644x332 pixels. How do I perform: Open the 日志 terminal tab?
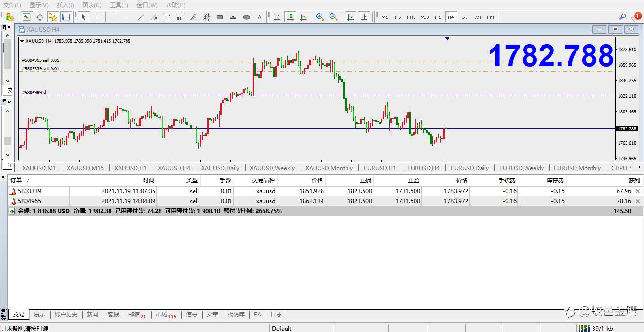click(276, 315)
